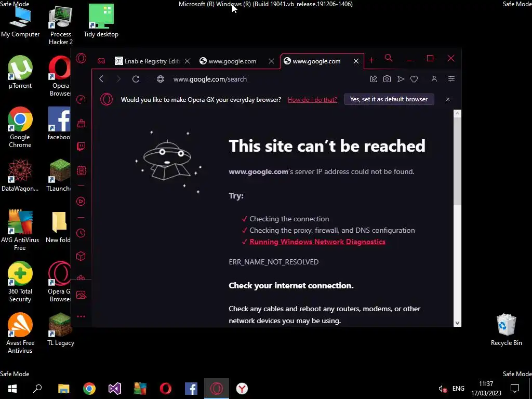Select the active www.google.com tab

312,61
